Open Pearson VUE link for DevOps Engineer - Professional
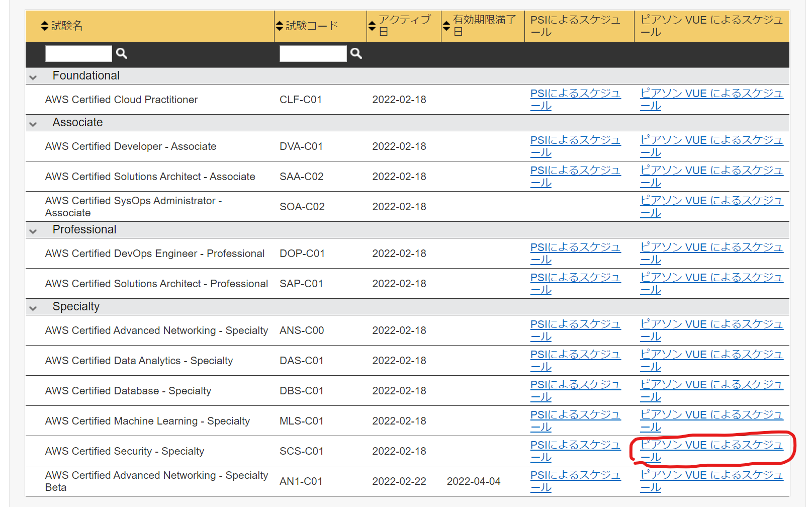 pos(712,253)
